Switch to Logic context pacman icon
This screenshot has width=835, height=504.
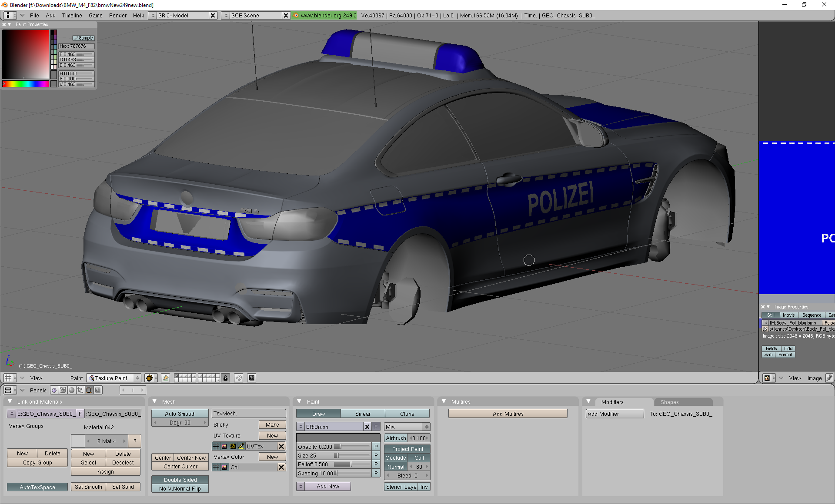tap(54, 390)
